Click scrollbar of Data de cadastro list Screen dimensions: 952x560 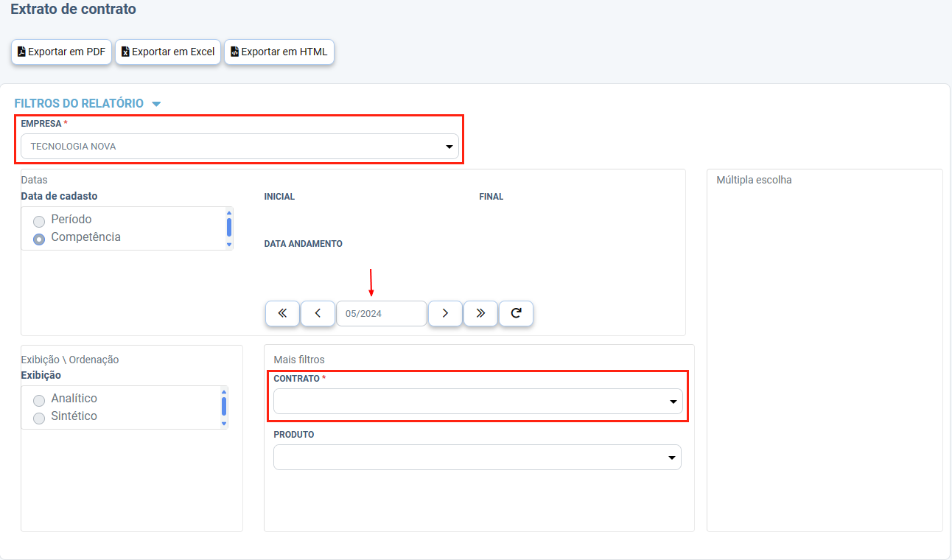(229, 228)
